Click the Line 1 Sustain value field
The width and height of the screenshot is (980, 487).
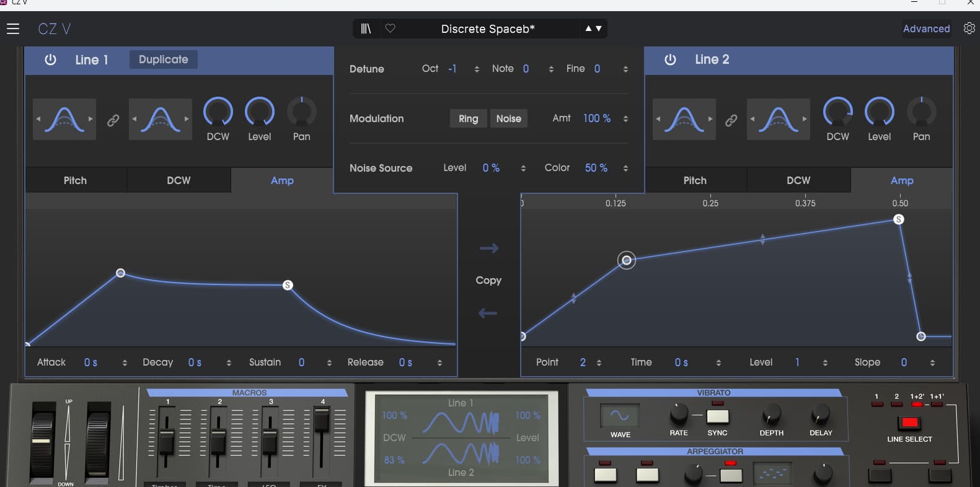302,362
